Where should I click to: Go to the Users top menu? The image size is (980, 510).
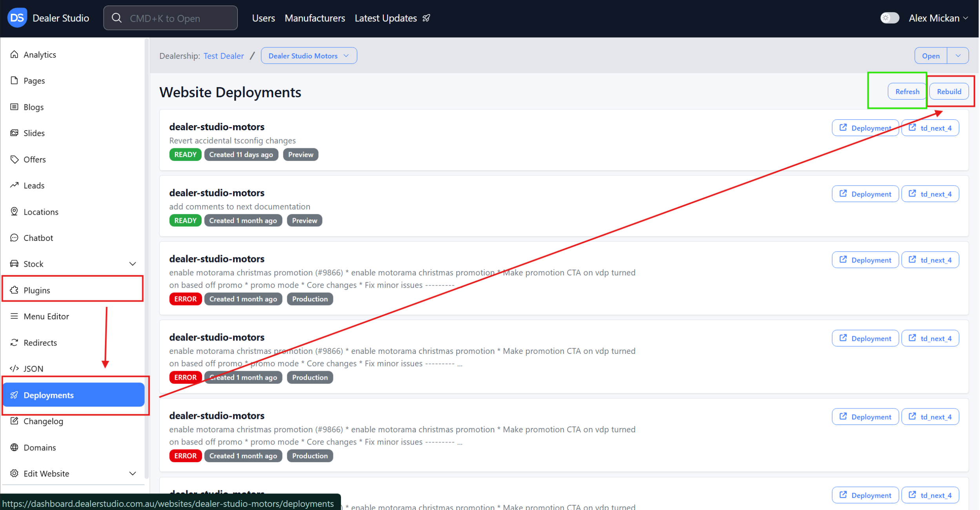(263, 18)
